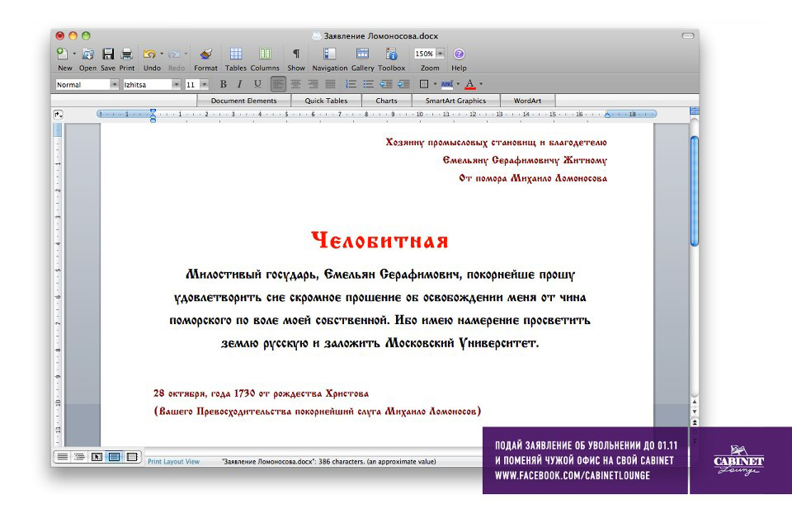The image size is (792, 532).
Task: Click the Increase Indent icon
Action: click(x=403, y=84)
